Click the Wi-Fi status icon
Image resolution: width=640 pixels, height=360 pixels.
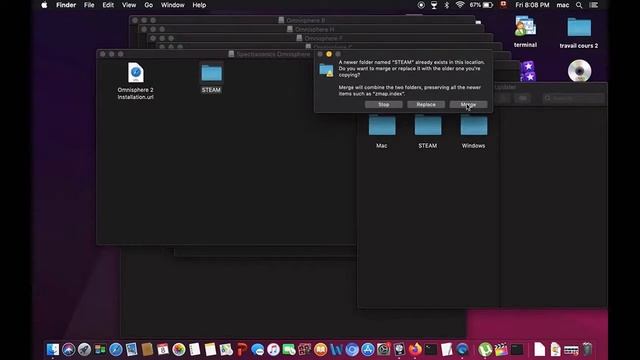(x=460, y=5)
